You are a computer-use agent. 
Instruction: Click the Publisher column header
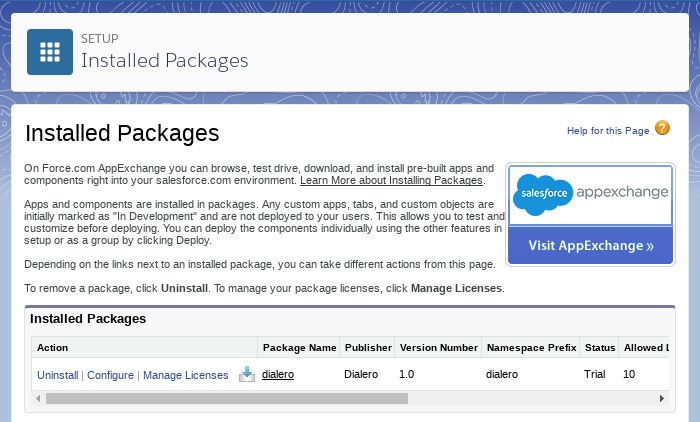[368, 347]
